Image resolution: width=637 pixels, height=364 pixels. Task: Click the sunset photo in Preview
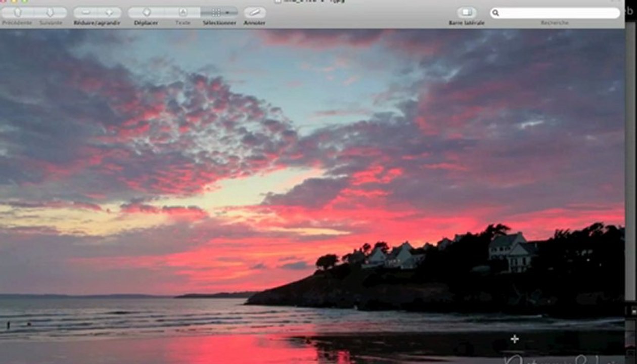coord(312,196)
